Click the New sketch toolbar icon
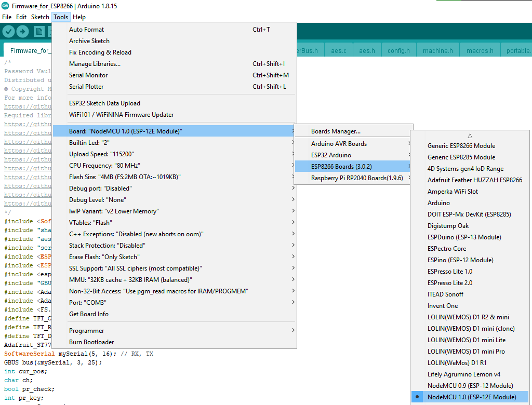Image resolution: width=532 pixels, height=405 pixels. tap(39, 32)
